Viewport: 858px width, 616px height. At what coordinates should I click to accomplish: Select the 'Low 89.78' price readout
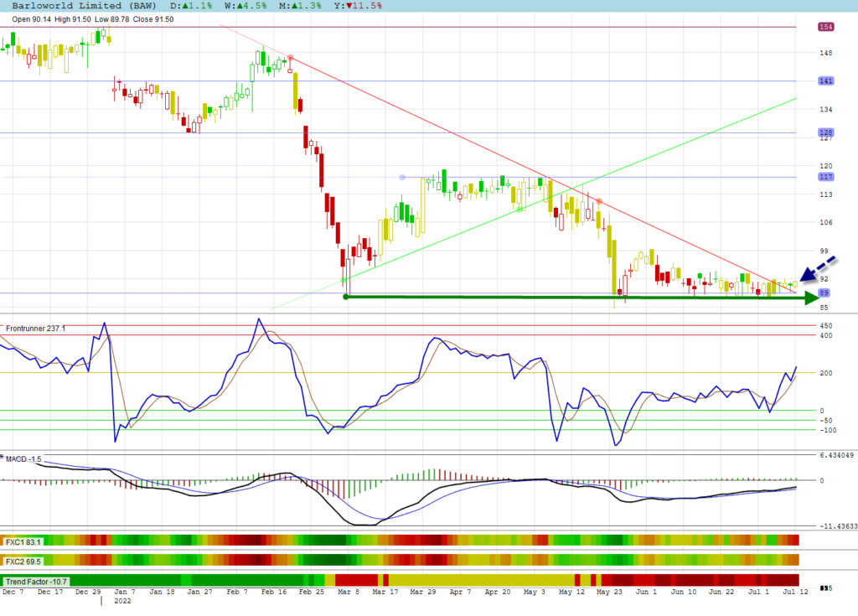point(111,19)
